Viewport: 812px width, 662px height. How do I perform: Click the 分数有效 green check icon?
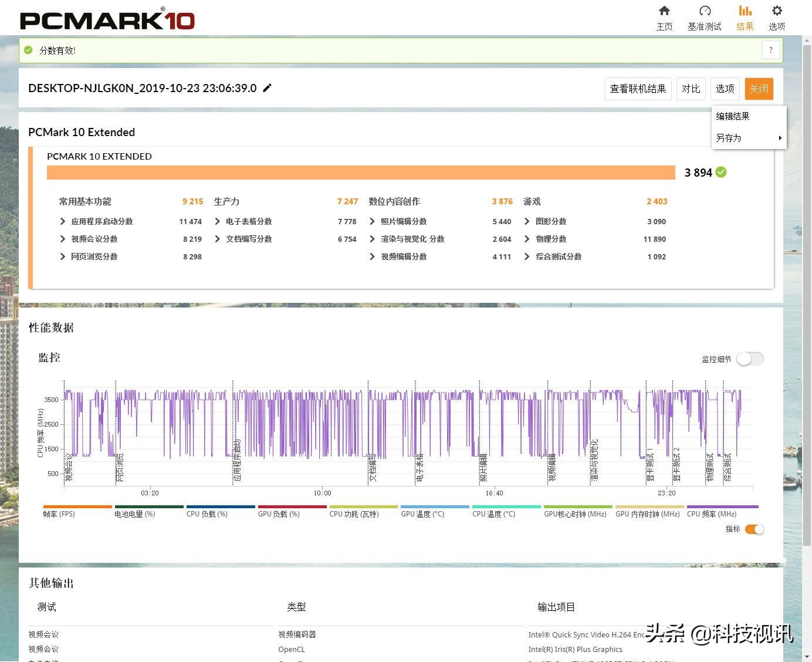click(x=28, y=50)
